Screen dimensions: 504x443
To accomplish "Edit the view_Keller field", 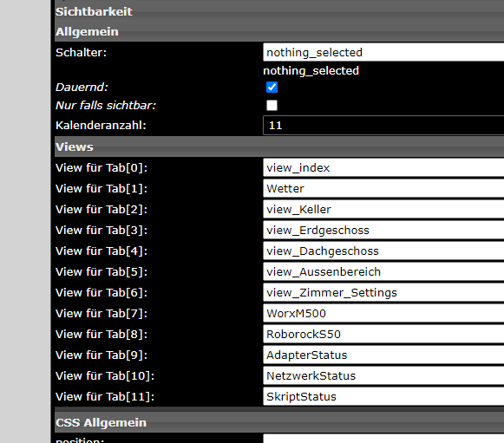I will (383, 210).
